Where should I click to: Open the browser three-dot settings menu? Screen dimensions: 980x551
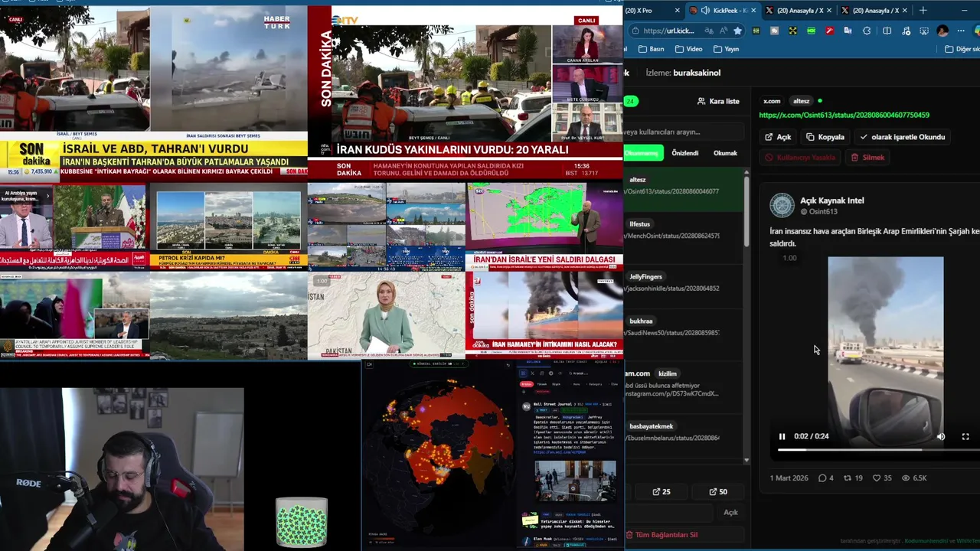(x=961, y=31)
